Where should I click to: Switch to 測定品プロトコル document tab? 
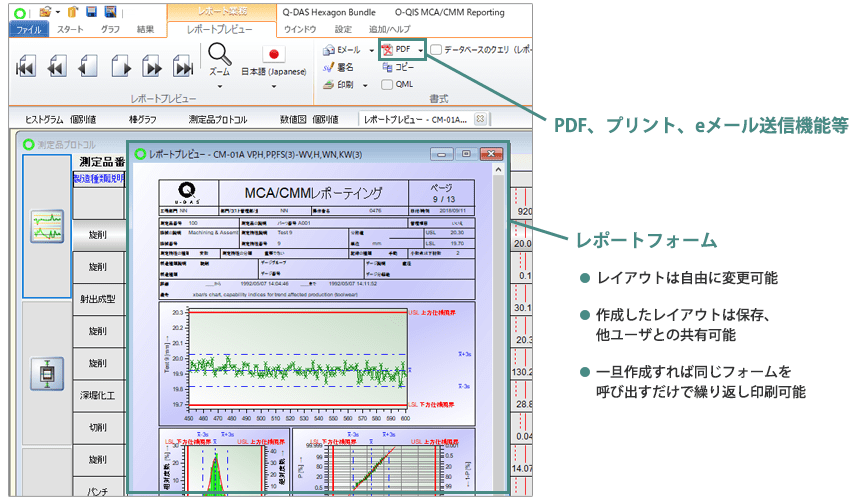click(218, 119)
